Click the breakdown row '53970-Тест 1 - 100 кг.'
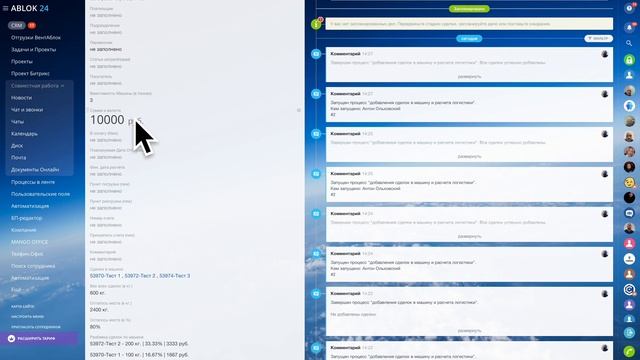The width and height of the screenshot is (640, 360). click(139, 355)
